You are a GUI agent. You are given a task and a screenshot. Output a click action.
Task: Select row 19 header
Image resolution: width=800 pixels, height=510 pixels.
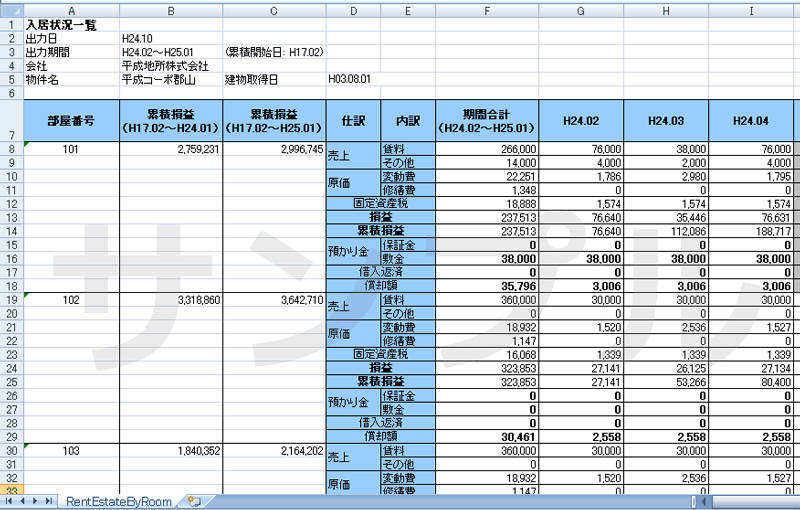click(x=10, y=299)
